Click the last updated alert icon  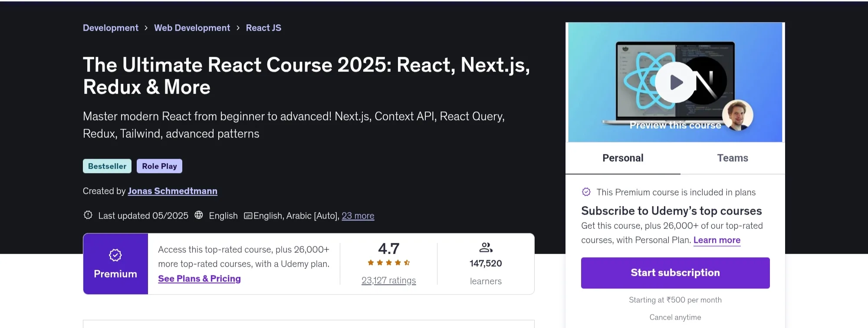point(88,215)
